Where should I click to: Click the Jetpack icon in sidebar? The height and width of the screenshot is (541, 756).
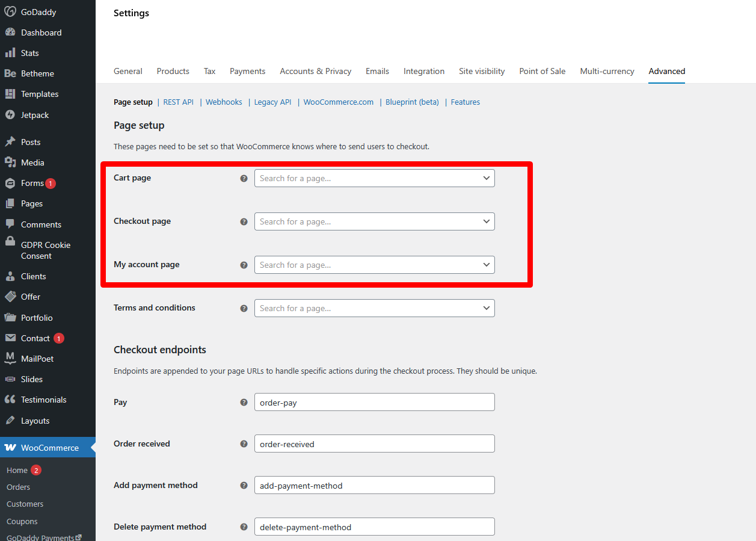click(10, 115)
